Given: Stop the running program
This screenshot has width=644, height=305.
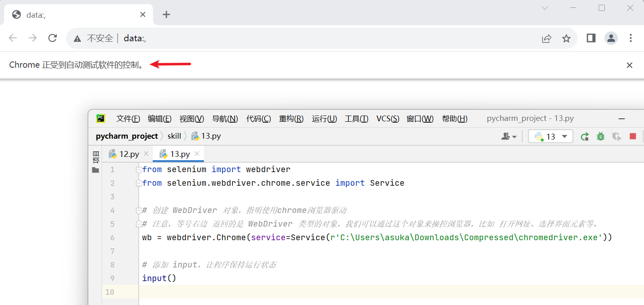Looking at the screenshot, I should pyautogui.click(x=633, y=137).
